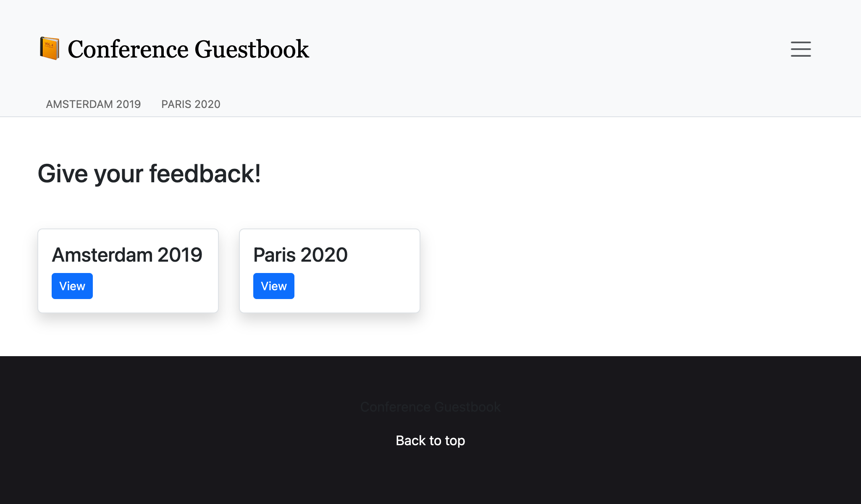The height and width of the screenshot is (504, 861).
Task: Click the word feedback! in the page heading
Action: click(x=205, y=174)
